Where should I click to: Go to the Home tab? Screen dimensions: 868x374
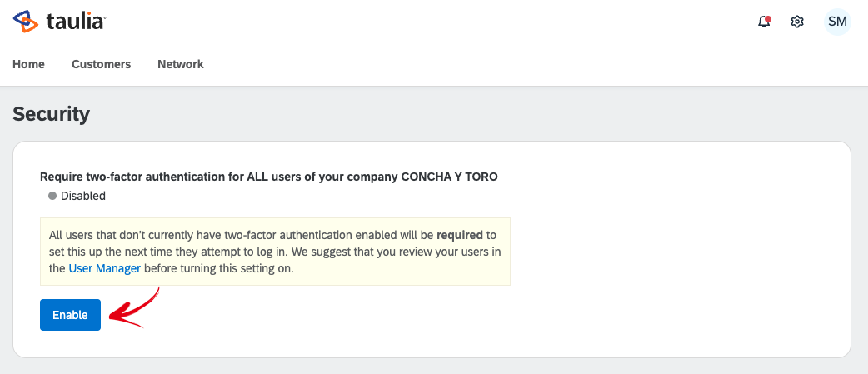tap(29, 64)
